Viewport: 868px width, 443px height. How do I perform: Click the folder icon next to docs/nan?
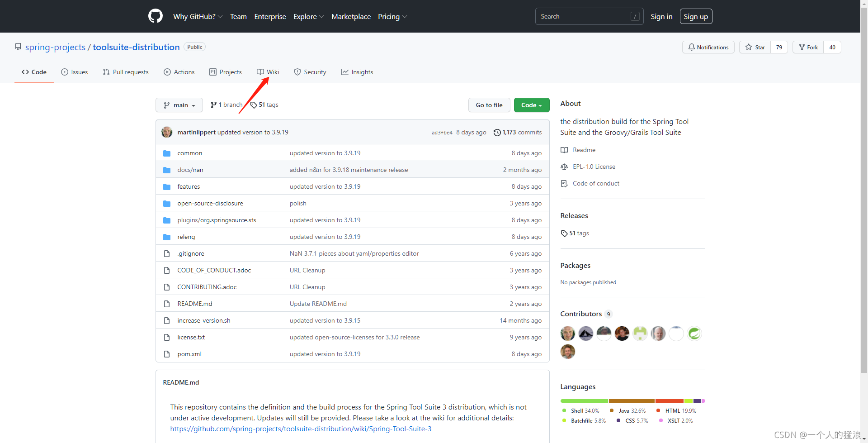[167, 170]
